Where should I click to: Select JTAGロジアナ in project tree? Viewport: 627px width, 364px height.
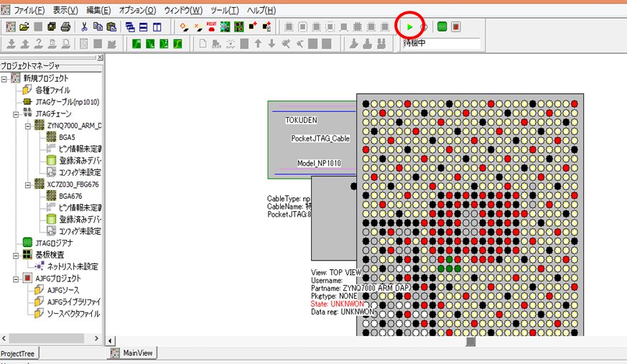(x=55, y=243)
